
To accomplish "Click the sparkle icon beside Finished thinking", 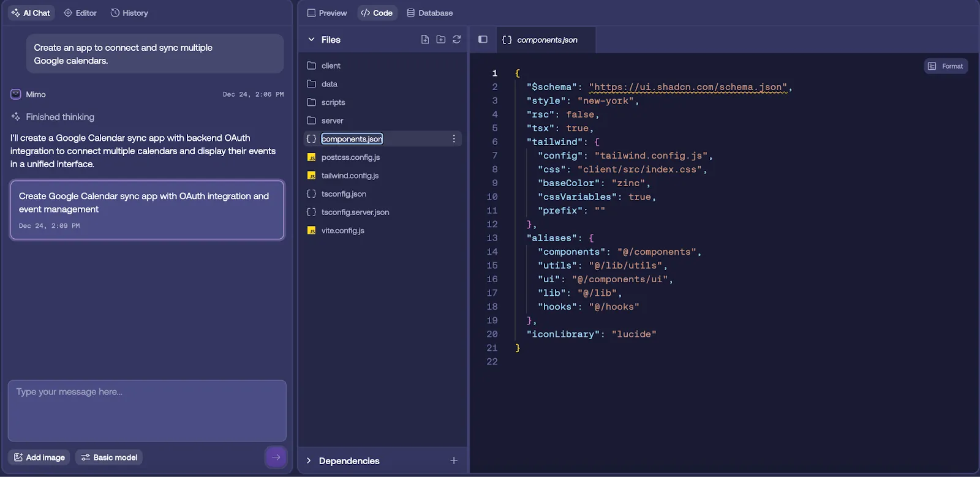I will pos(16,116).
